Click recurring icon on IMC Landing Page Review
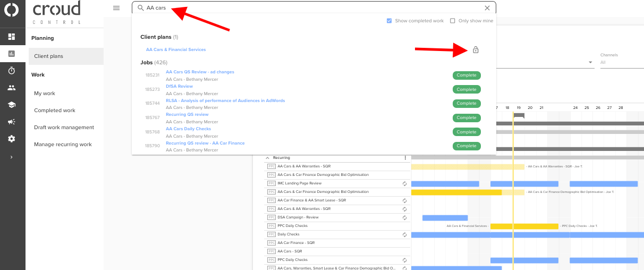 point(404,183)
